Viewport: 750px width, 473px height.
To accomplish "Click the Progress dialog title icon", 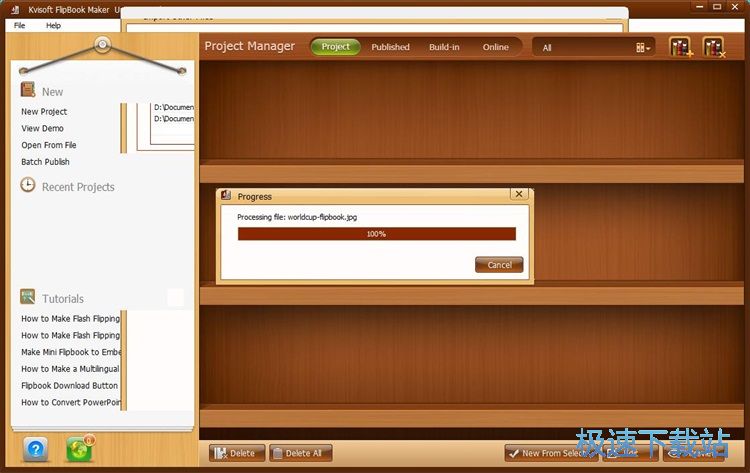I will pyautogui.click(x=226, y=195).
